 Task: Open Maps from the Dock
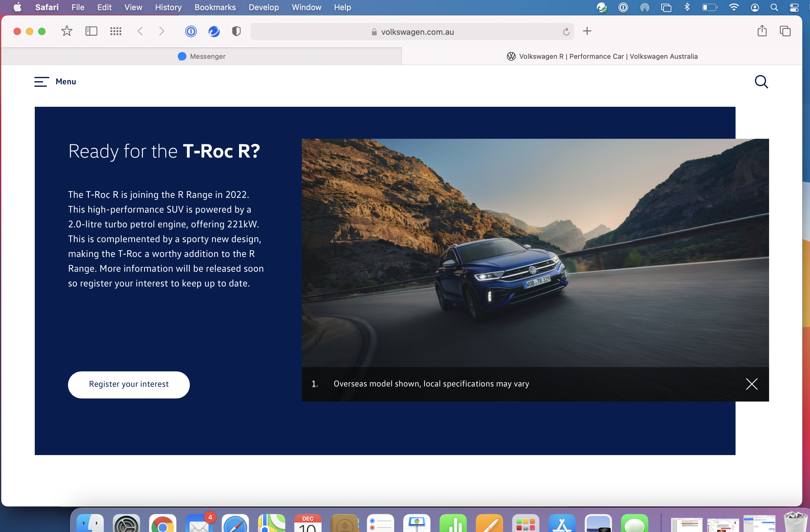(x=272, y=523)
